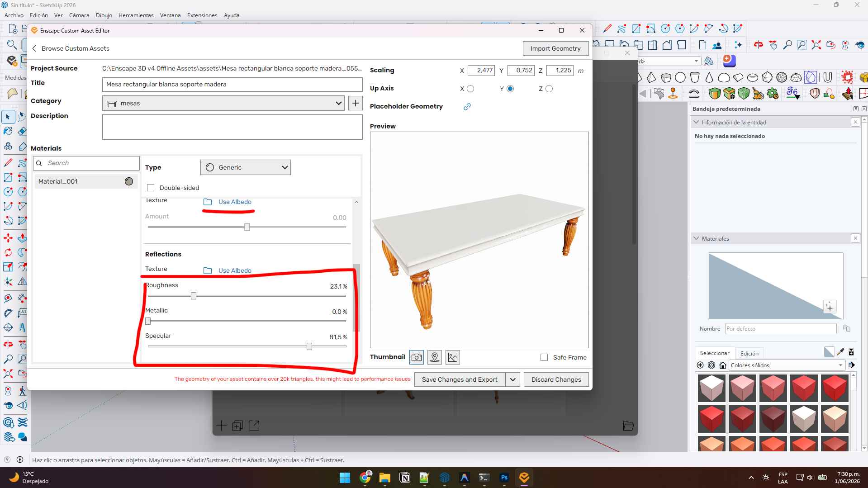
Task: Collapse the Materiales panel section
Action: pos(697,238)
